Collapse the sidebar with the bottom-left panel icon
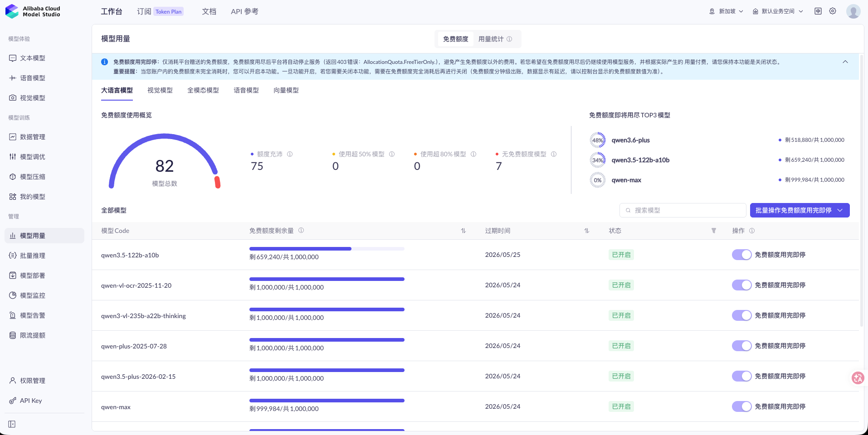 [12, 424]
